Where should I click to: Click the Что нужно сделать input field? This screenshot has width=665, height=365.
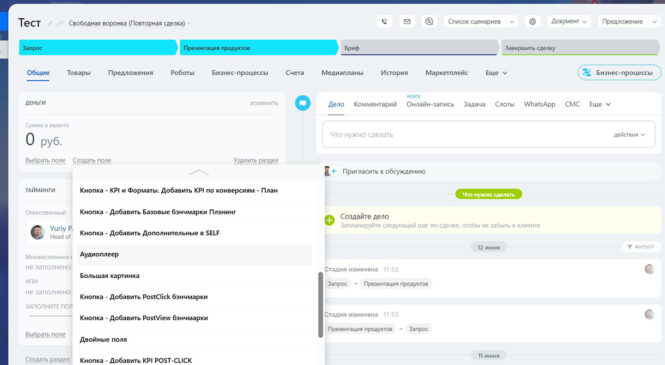[x=489, y=134]
